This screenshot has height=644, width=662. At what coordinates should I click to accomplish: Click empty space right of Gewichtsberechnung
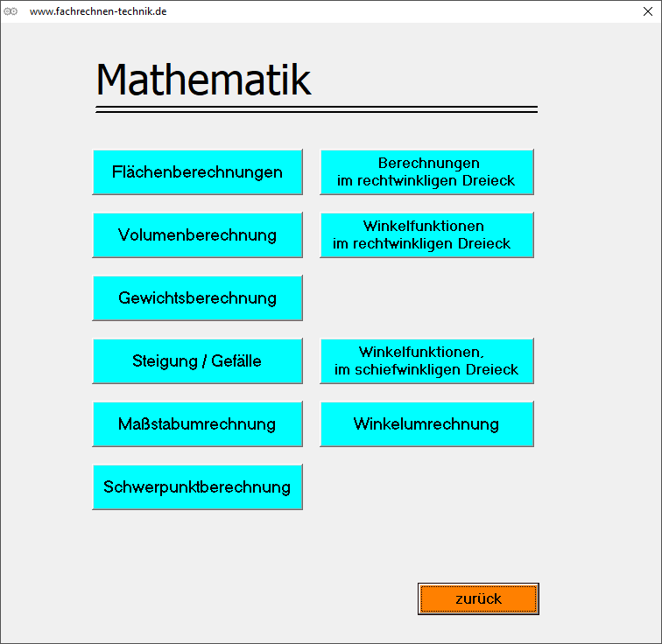tap(426, 297)
